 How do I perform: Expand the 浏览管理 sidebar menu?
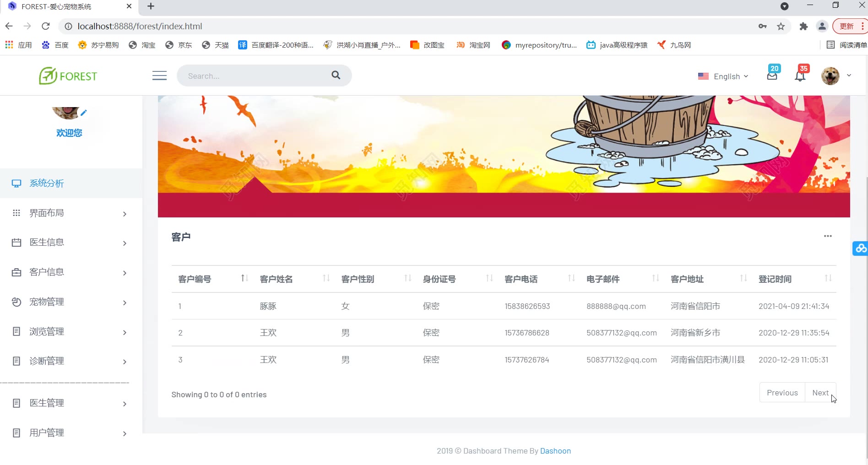(x=71, y=331)
